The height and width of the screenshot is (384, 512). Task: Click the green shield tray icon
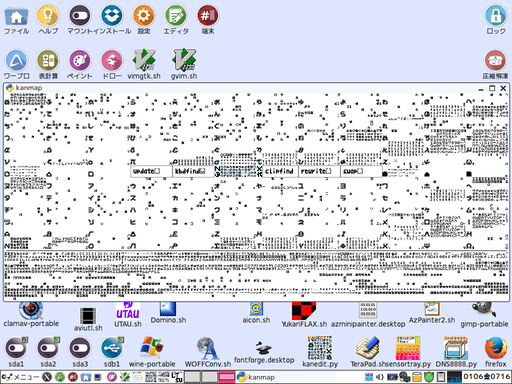click(428, 377)
